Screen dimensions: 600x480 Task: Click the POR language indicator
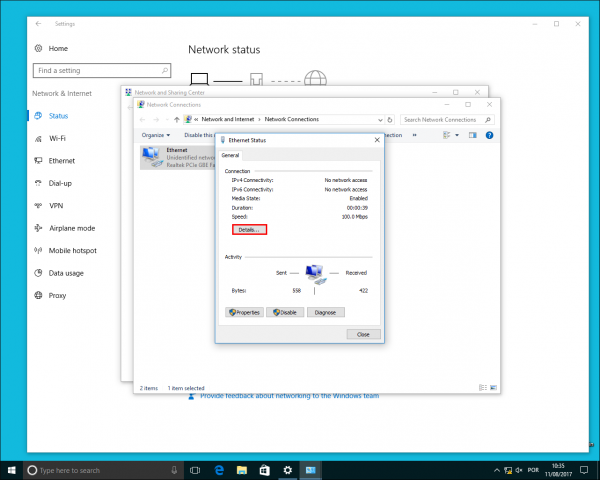click(533, 470)
